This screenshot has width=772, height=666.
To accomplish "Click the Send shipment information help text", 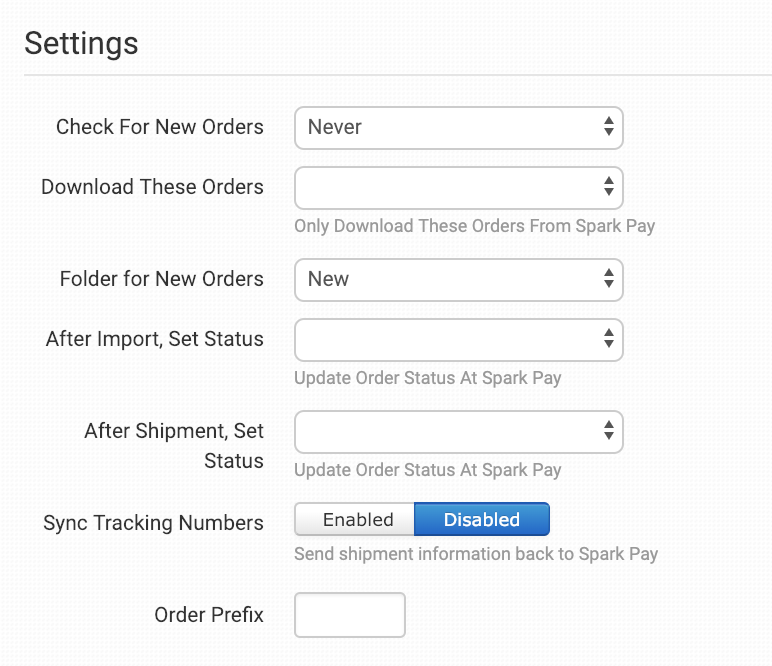I will click(x=476, y=553).
